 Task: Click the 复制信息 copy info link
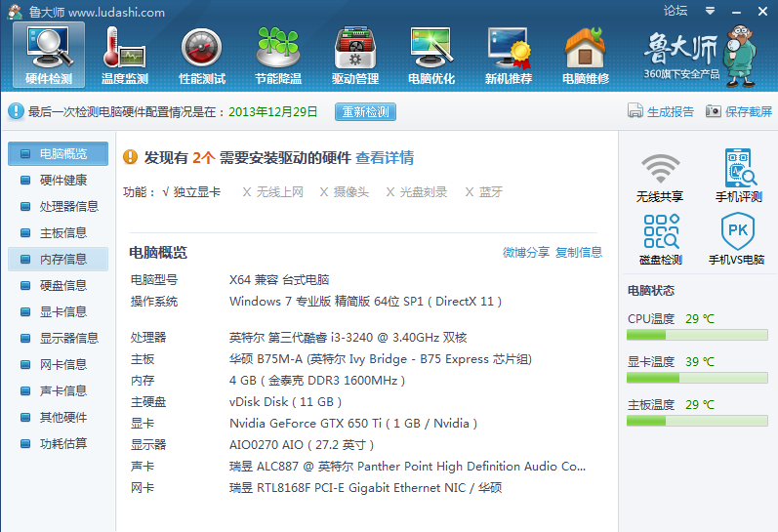[x=579, y=252]
